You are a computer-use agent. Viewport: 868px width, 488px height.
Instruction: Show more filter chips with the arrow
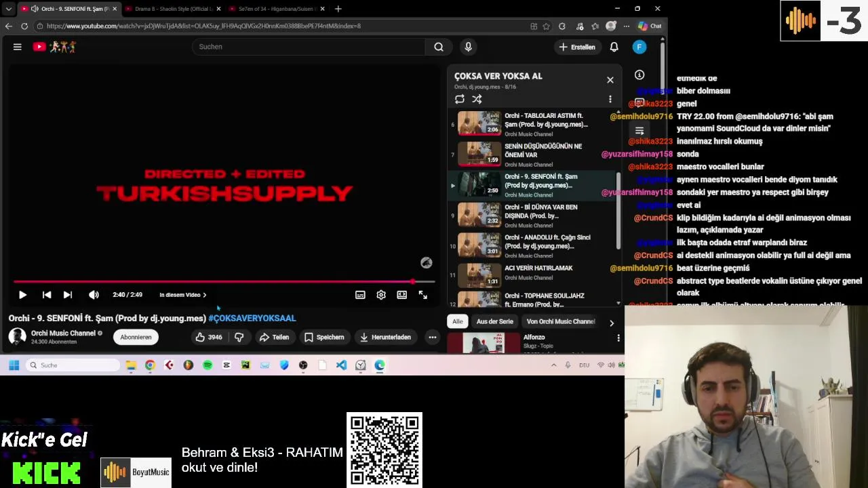point(612,323)
